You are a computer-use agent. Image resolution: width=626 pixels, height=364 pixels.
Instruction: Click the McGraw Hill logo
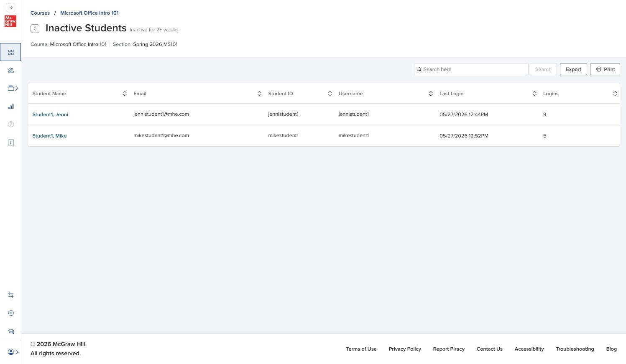click(10, 21)
